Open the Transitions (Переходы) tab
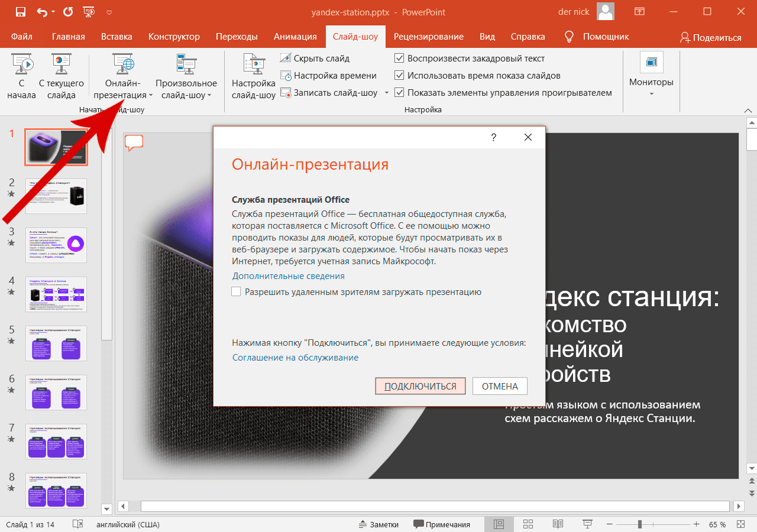 [237, 37]
